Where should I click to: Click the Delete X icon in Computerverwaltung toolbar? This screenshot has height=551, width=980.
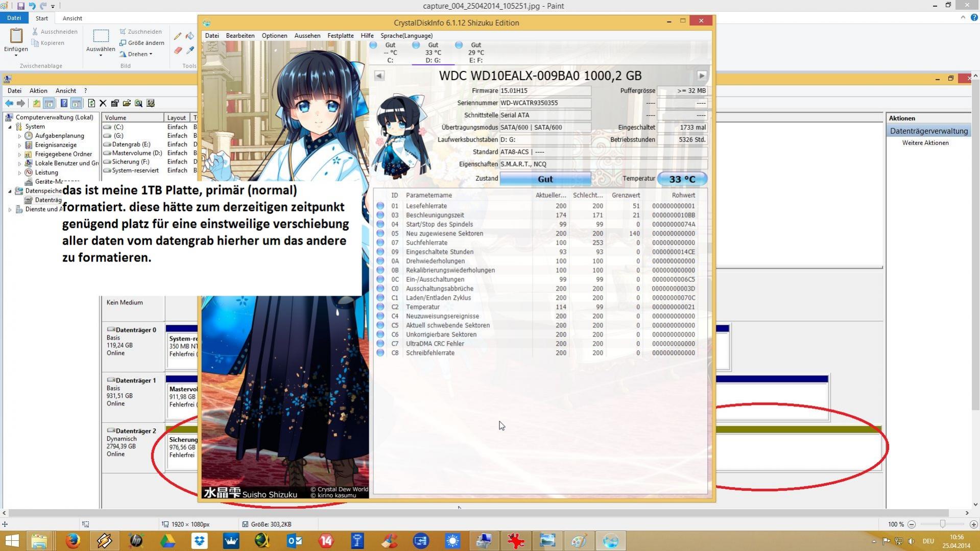tap(103, 104)
